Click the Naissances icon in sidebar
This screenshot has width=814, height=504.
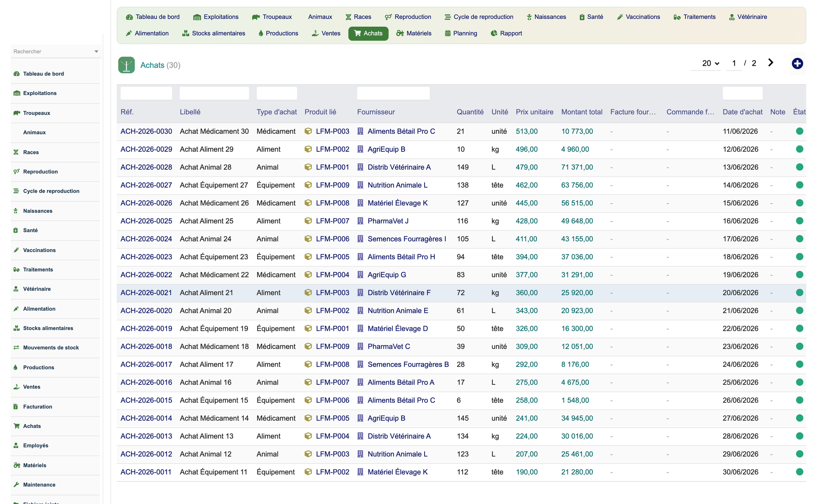pyautogui.click(x=16, y=211)
